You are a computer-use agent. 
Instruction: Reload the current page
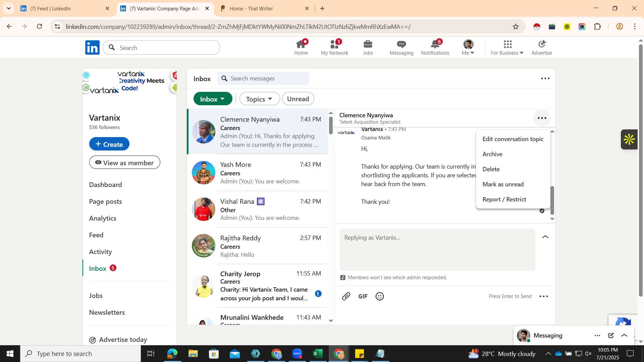pos(40,26)
